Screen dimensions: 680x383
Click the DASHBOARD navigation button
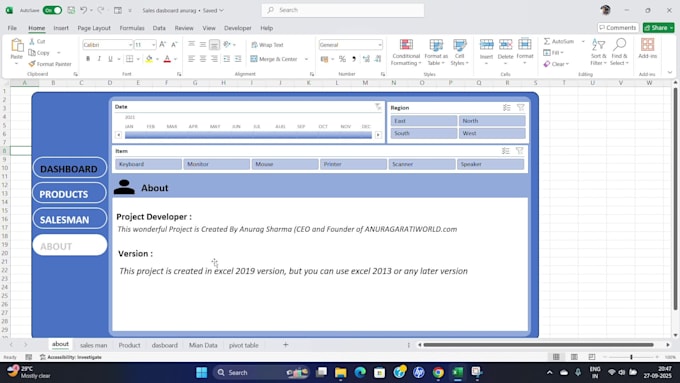[69, 169]
